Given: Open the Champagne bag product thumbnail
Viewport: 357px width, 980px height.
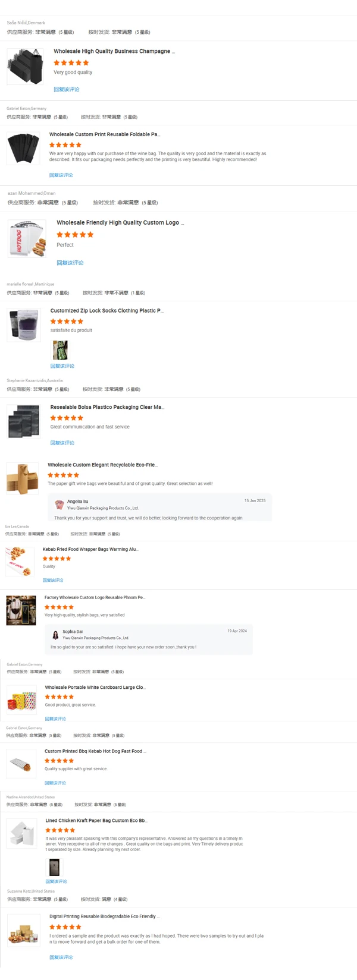Looking at the screenshot, I should [25, 67].
